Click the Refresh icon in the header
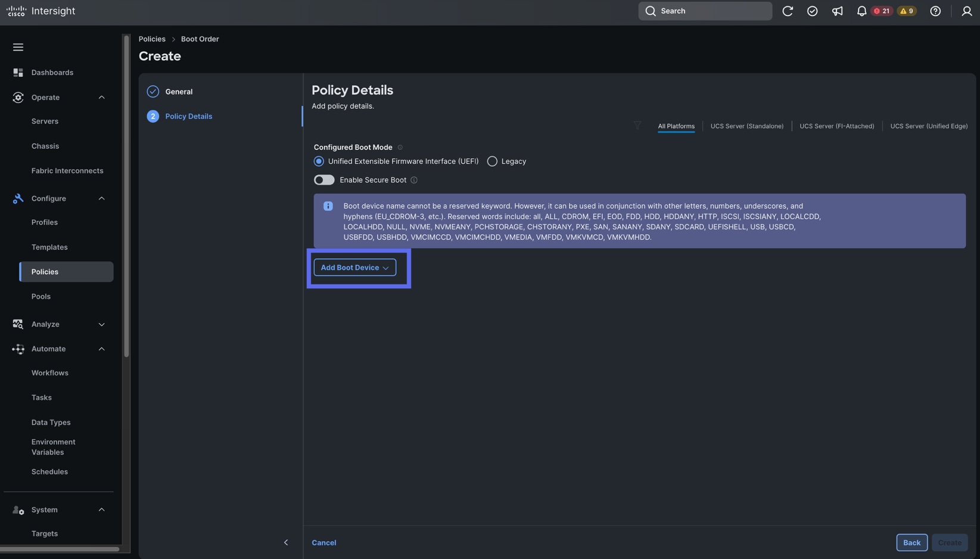980x559 pixels. point(788,11)
